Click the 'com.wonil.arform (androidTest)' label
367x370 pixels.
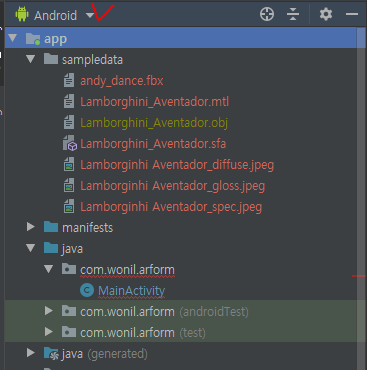164,312
